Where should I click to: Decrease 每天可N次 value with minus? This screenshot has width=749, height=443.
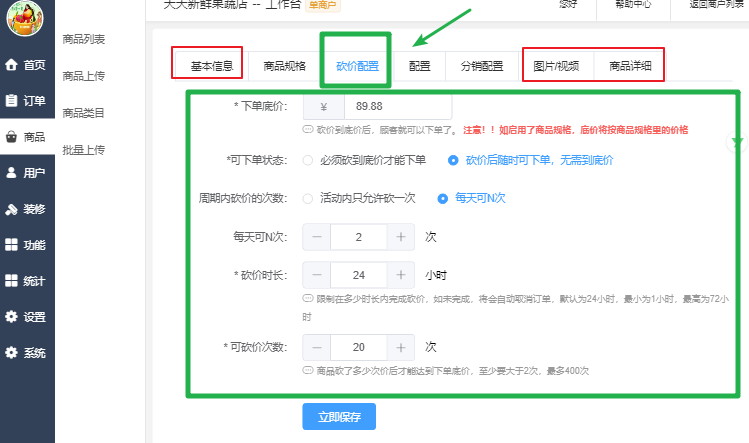point(317,237)
